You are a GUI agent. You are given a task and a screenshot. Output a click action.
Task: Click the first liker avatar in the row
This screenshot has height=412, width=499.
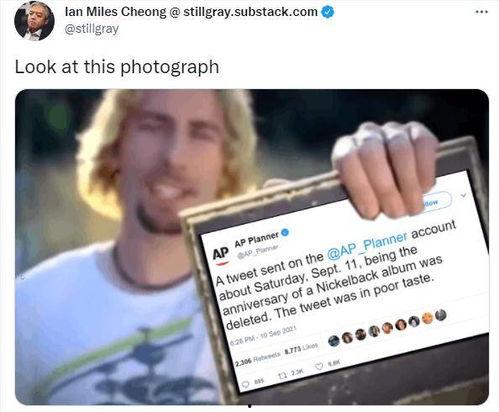pyautogui.click(x=334, y=341)
